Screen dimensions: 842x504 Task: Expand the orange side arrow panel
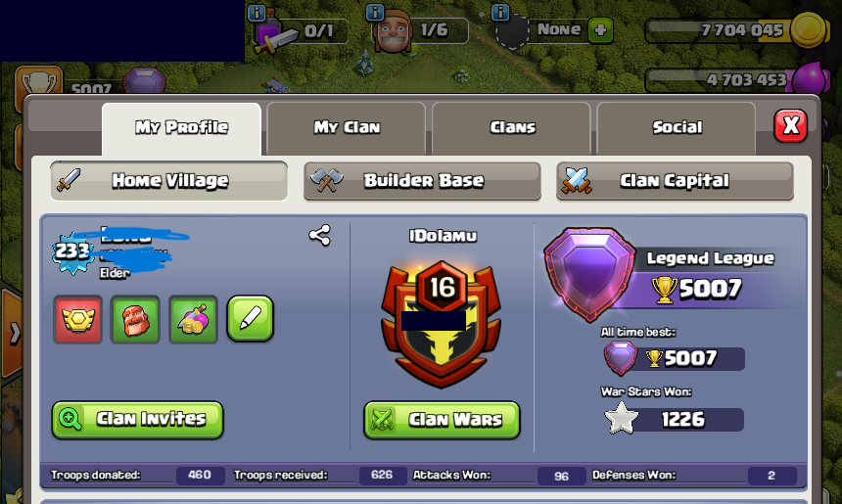tap(11, 333)
